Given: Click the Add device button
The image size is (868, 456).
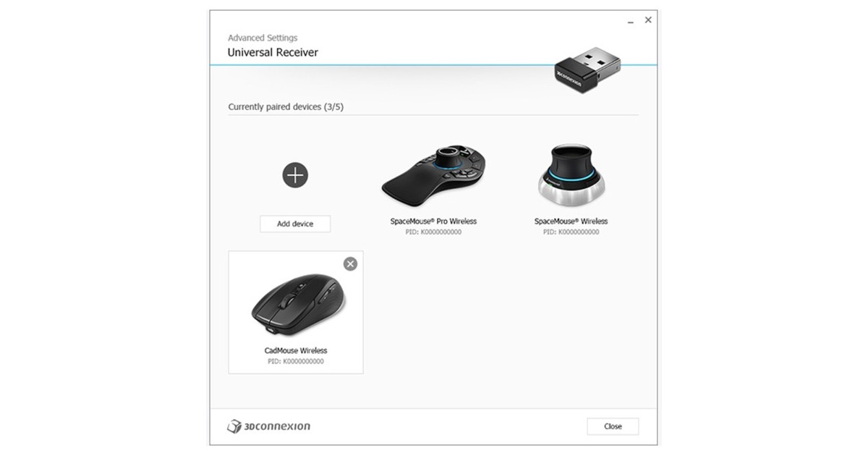Looking at the screenshot, I should coord(295,224).
